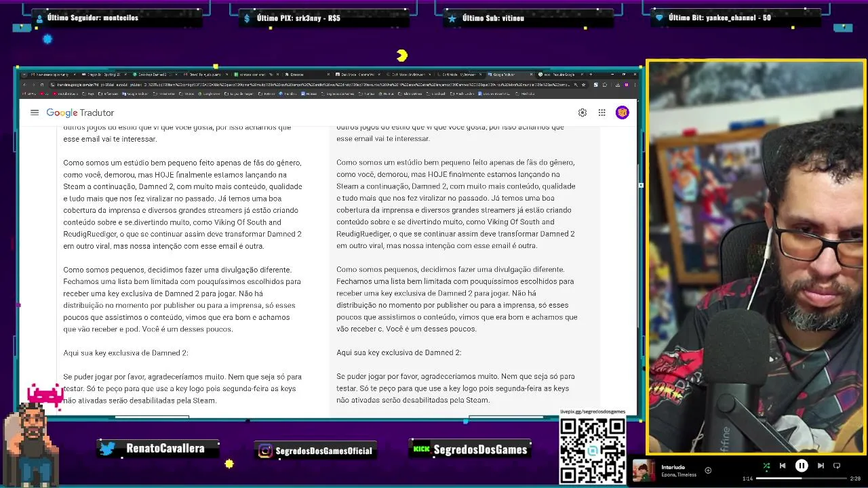Viewport: 868px width, 488px height.
Task: Click the artist name Epona, Timeless
Action: pos(679,474)
